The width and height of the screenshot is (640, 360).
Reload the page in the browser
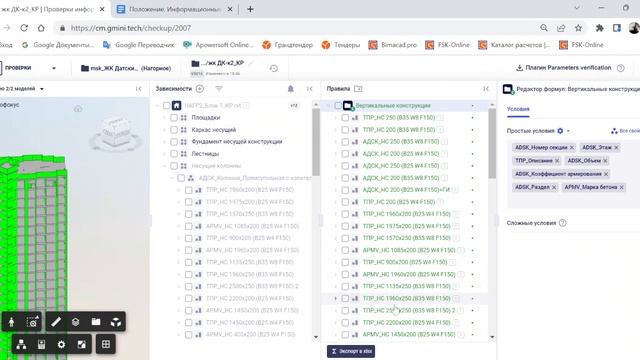pos(24,28)
